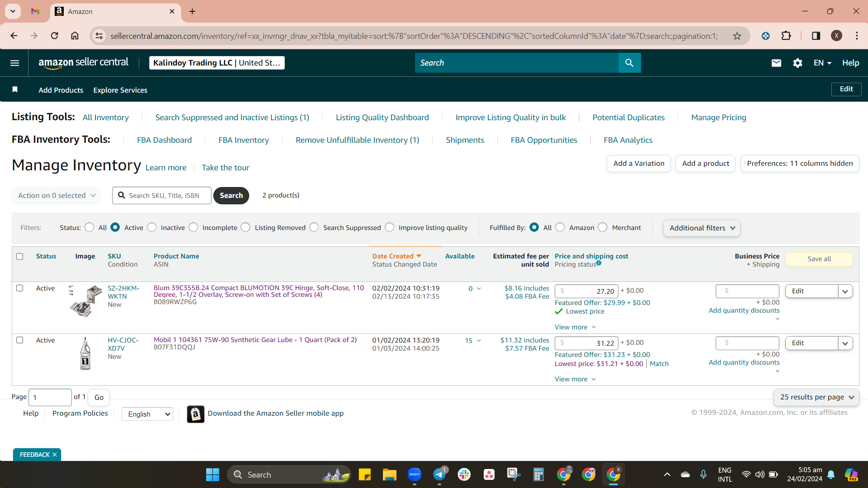Image resolution: width=868 pixels, height=488 pixels.
Task: Open Preferences: 11 columns hidden
Action: click(x=800, y=164)
